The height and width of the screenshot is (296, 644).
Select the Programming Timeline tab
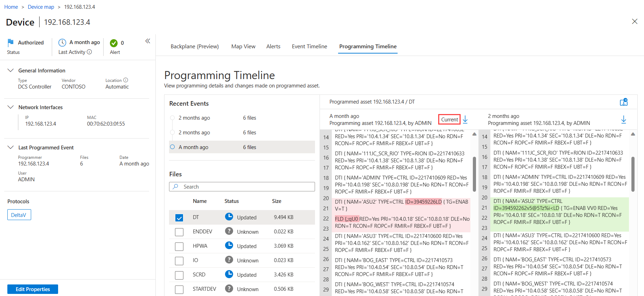(x=368, y=46)
